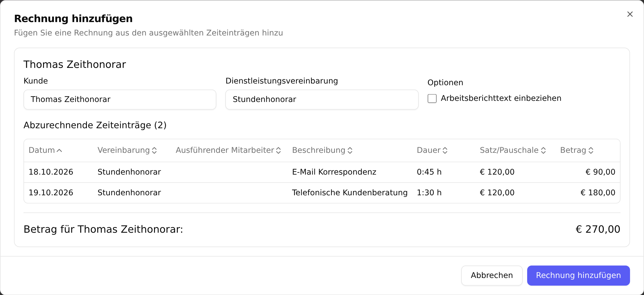Sort table by Betrag column

[577, 150]
